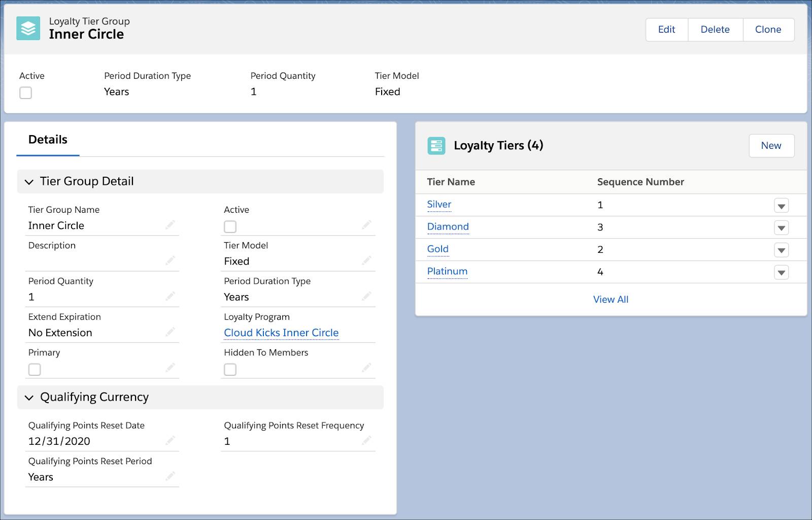812x520 pixels.
Task: Open the actions dropdown for Platinum tier
Action: pyautogui.click(x=781, y=272)
